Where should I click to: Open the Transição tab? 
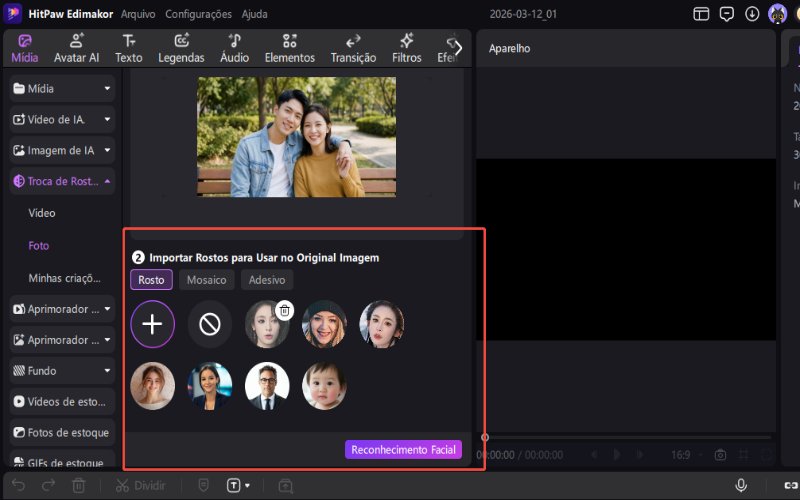(x=353, y=48)
